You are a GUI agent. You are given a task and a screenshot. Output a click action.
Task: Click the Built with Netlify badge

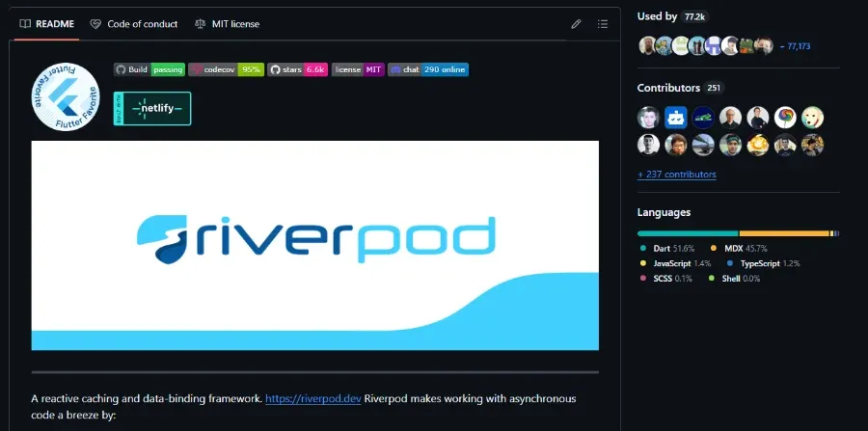[152, 108]
